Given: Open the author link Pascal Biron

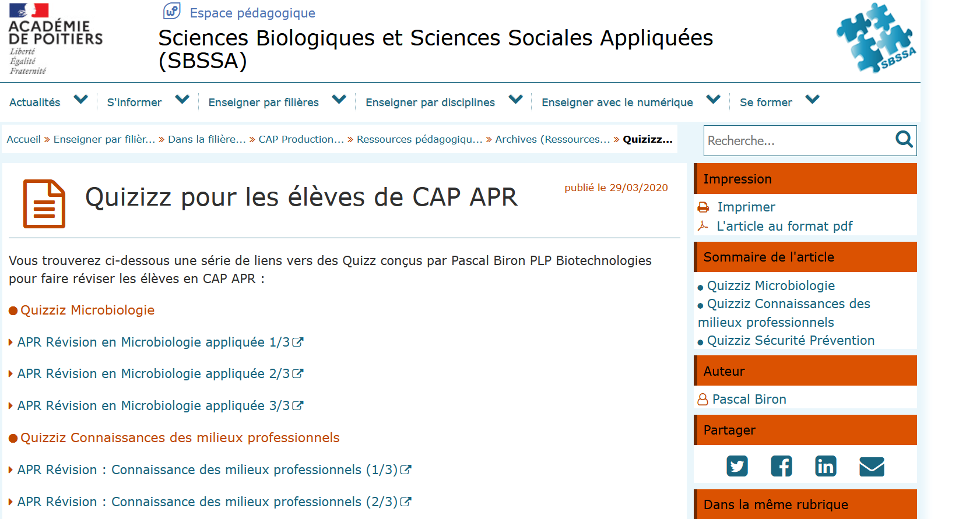Looking at the screenshot, I should coord(749,399).
